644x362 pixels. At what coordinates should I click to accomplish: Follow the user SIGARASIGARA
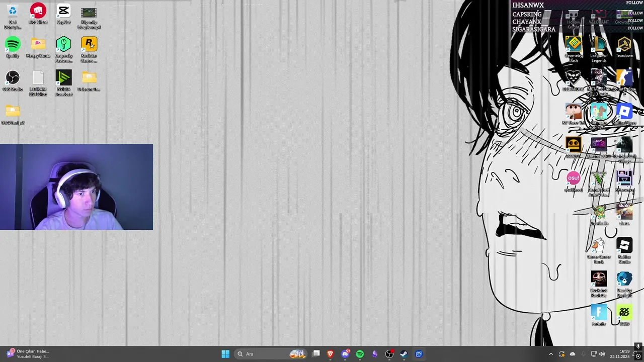[x=635, y=28]
